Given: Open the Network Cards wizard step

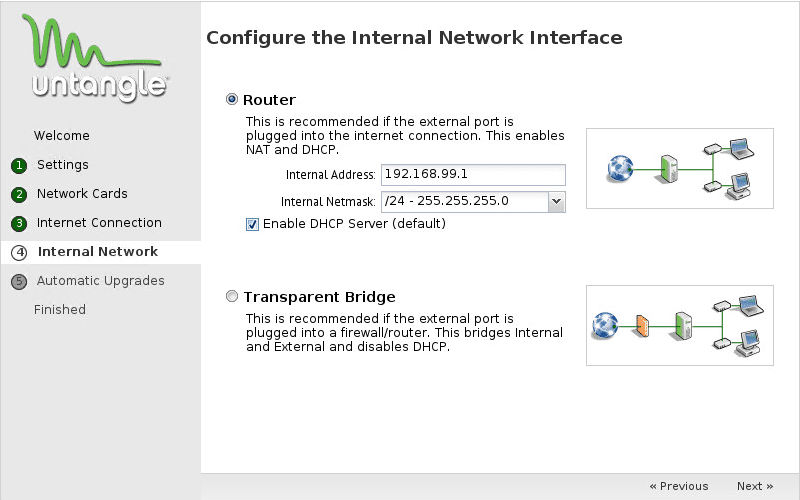Looking at the screenshot, I should click(x=82, y=194).
